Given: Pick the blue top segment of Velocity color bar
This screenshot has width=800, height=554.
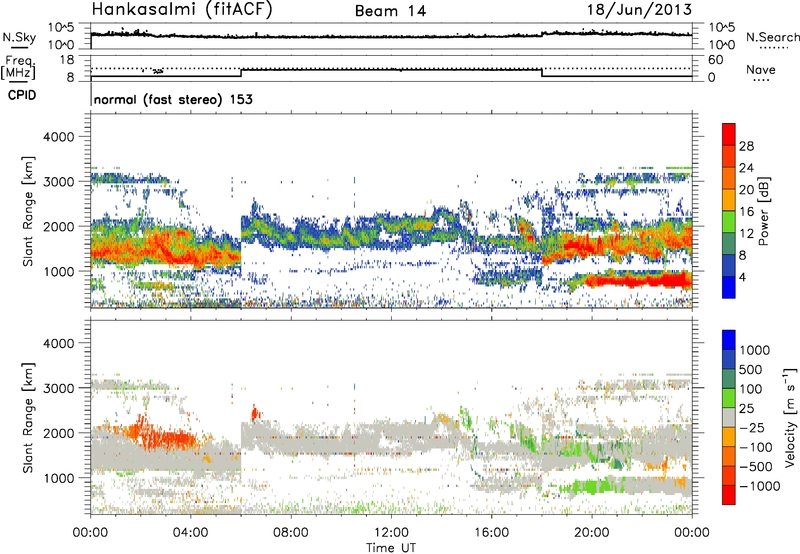Looking at the screenshot, I should (729, 340).
